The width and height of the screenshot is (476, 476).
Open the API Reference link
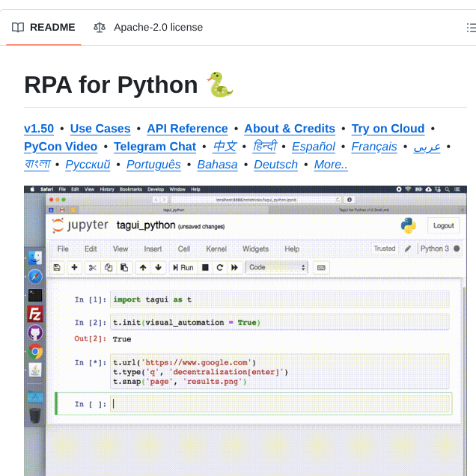point(187,129)
